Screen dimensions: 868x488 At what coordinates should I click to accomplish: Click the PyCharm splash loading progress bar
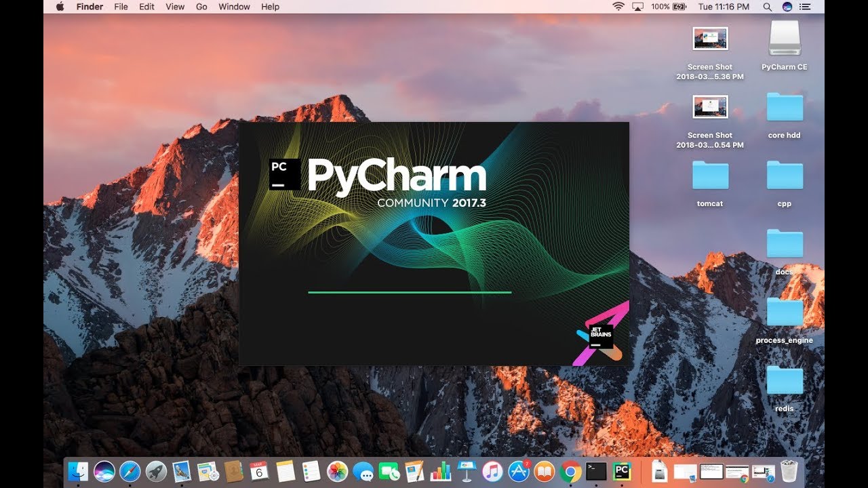(x=410, y=292)
